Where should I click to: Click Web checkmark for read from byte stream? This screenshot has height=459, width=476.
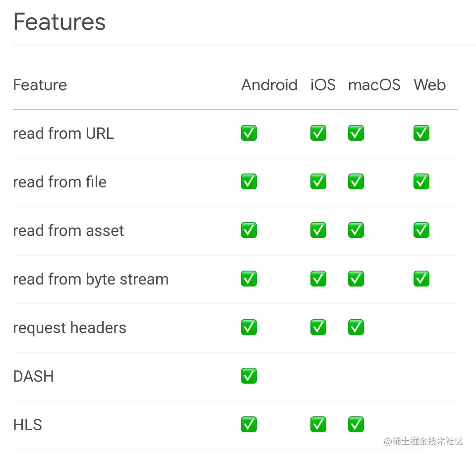[421, 279]
